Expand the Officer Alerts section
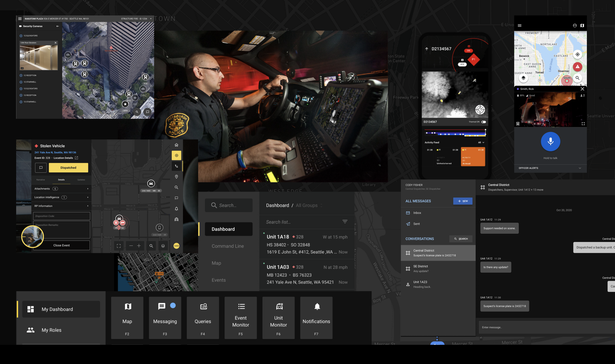This screenshot has width=615, height=364. (550, 168)
